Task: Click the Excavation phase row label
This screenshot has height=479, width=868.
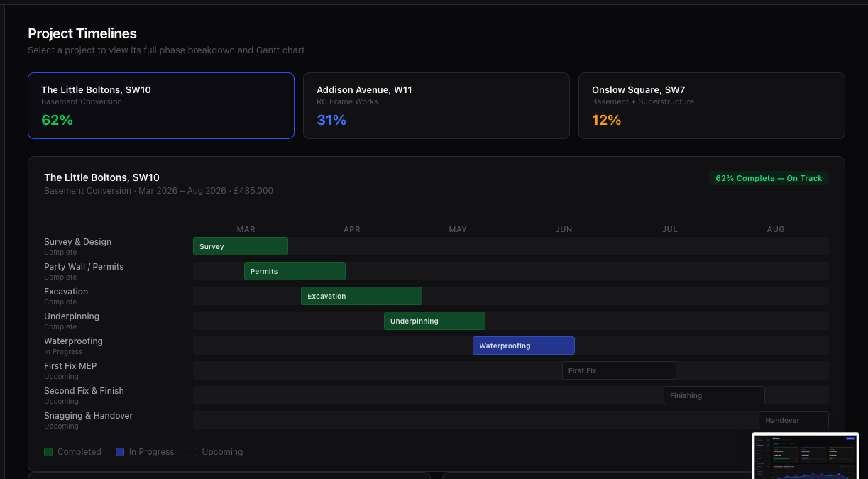Action: click(66, 292)
